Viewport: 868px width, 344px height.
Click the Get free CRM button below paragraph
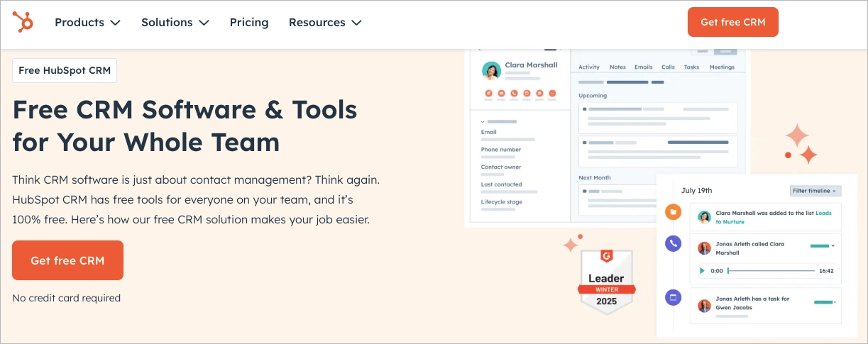pos(67,260)
